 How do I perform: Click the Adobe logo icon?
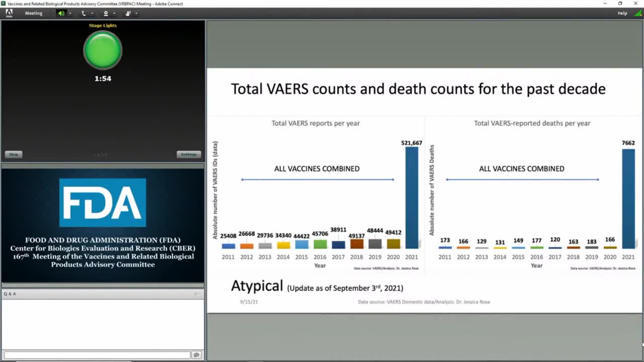click(9, 14)
